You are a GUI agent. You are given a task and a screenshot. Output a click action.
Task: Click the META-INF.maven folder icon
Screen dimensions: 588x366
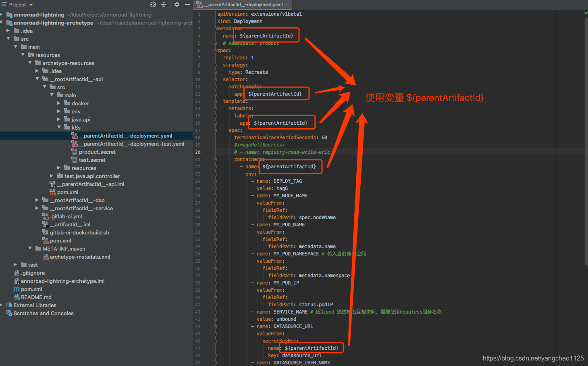coord(38,249)
